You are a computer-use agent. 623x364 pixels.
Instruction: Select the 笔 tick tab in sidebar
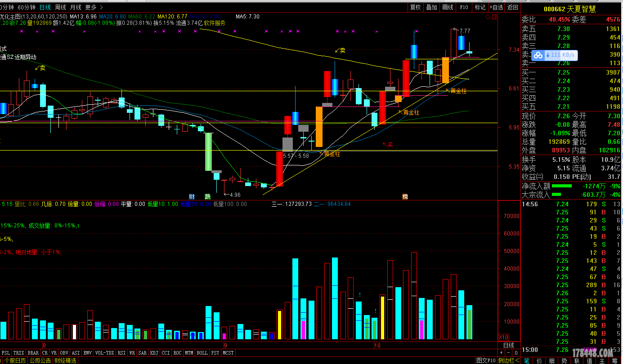527,360
